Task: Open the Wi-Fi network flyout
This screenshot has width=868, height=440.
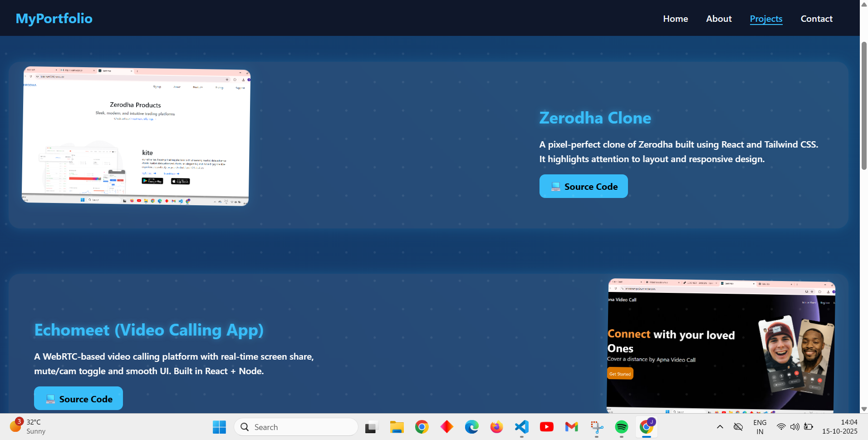Action: coord(780,427)
